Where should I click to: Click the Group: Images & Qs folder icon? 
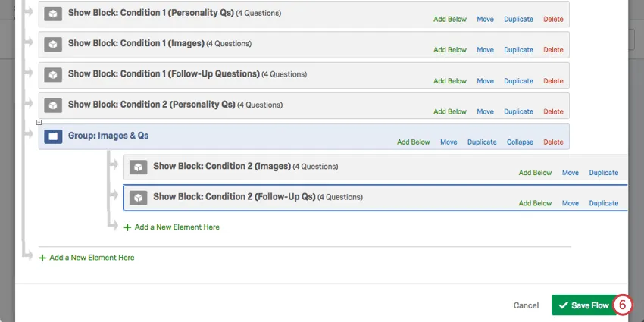[52, 136]
